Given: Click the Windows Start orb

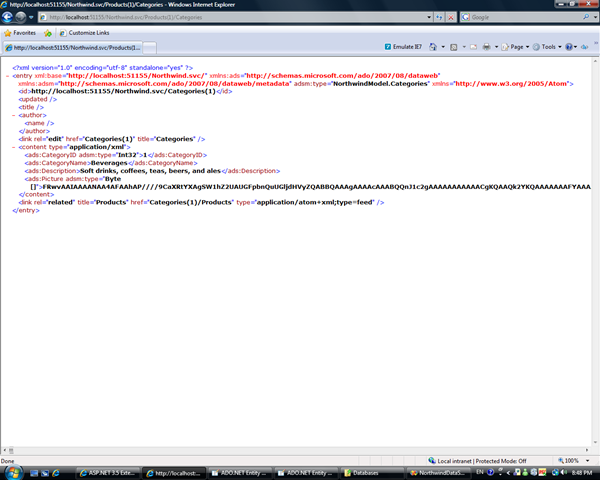Looking at the screenshot, I should pos(14,473).
